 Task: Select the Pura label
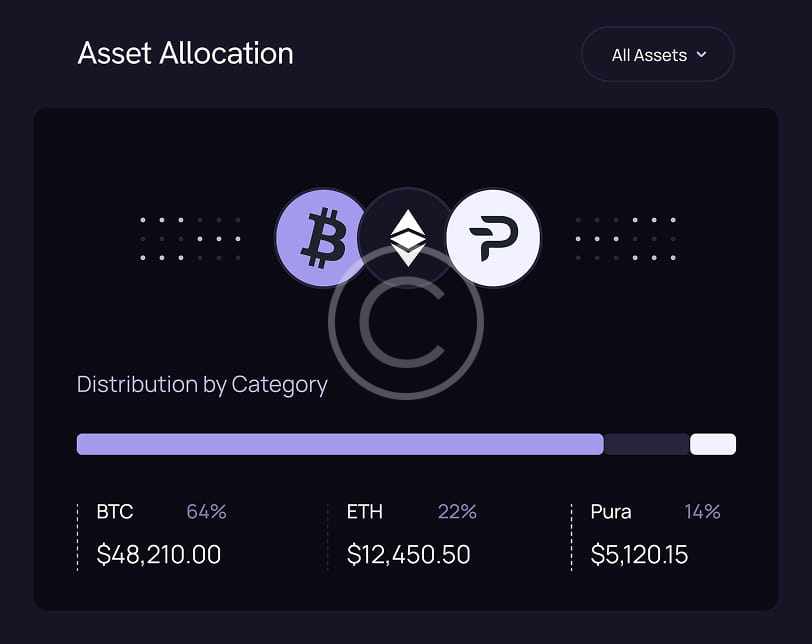click(611, 512)
